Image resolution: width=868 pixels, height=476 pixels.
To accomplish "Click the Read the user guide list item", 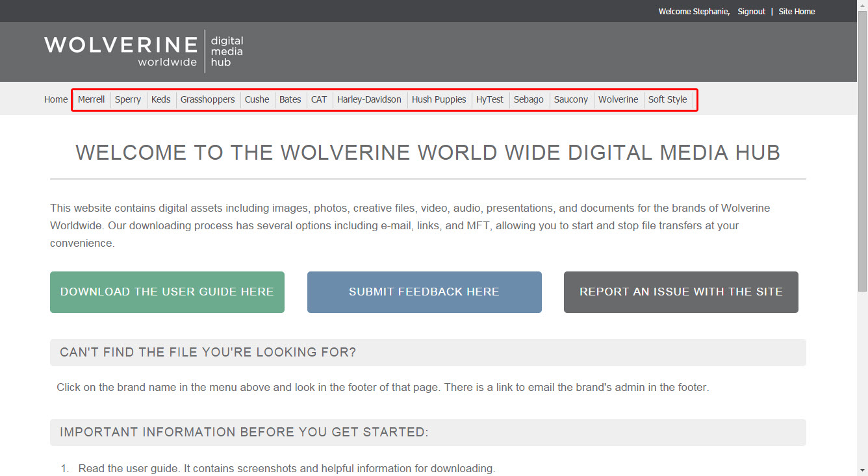I will 287,468.
